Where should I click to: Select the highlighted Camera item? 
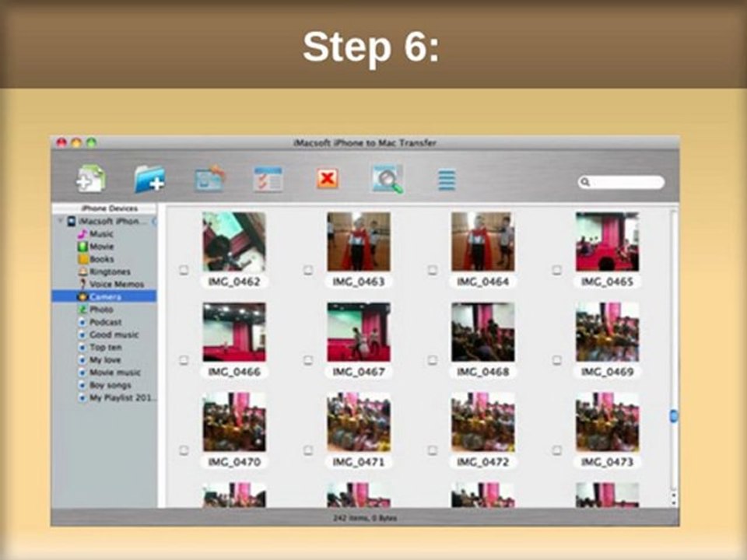click(103, 296)
